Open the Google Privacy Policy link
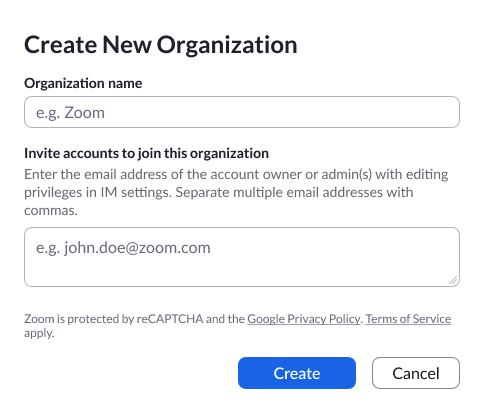Viewport: 487px width, 419px height. [x=304, y=319]
